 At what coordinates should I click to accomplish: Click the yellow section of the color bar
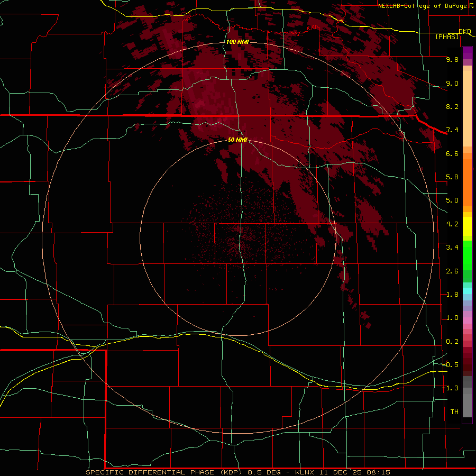click(467, 226)
